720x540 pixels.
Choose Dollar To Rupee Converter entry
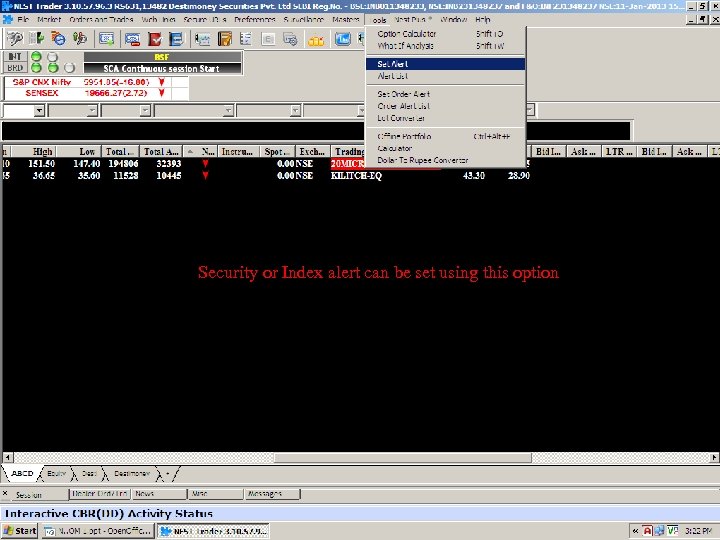point(445,160)
